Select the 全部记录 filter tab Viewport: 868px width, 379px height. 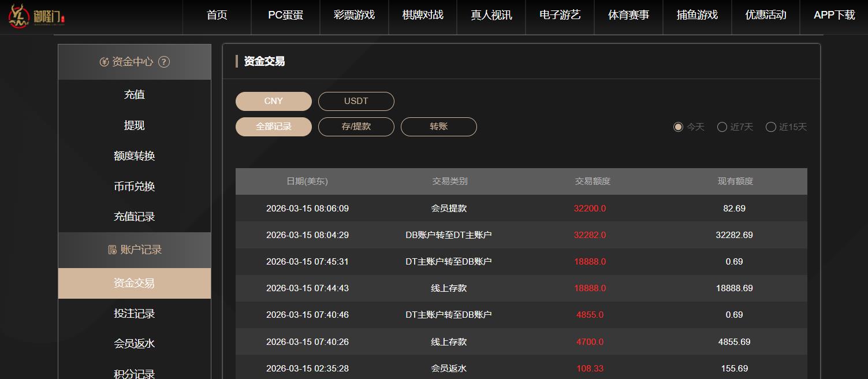(x=273, y=127)
